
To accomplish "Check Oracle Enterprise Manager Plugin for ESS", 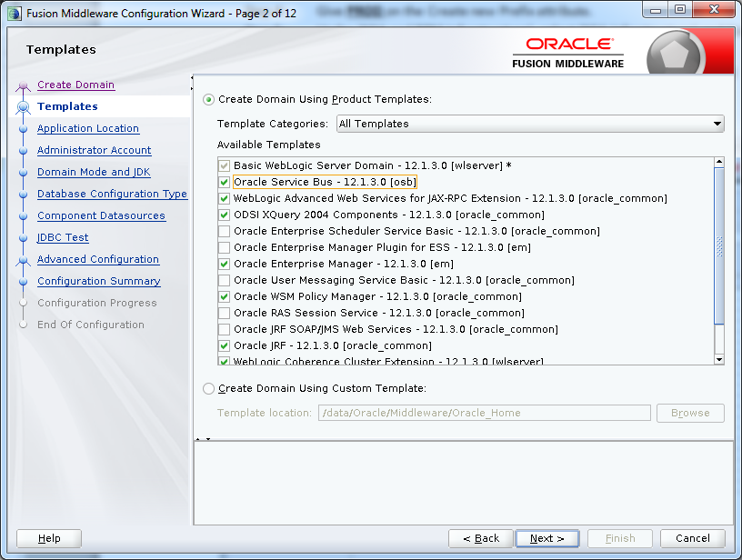I will pyautogui.click(x=225, y=247).
